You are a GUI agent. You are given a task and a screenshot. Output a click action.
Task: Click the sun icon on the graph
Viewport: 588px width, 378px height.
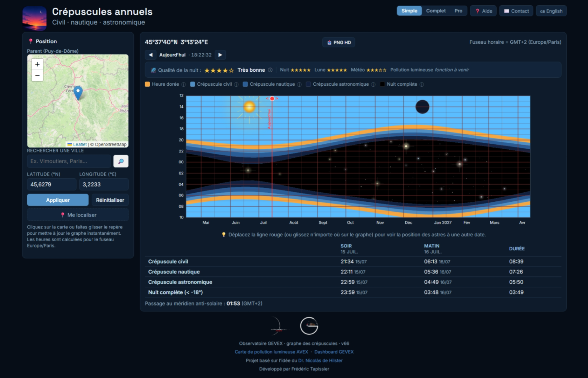point(249,107)
